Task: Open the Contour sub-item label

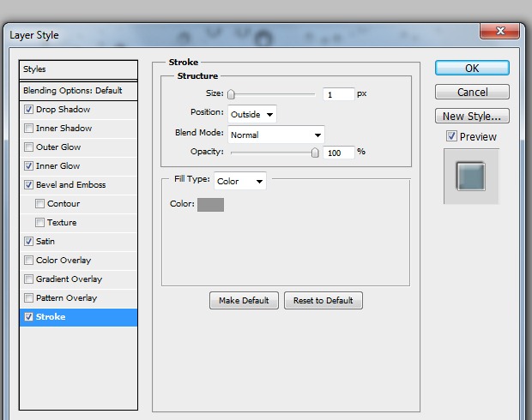Action: 63,204
